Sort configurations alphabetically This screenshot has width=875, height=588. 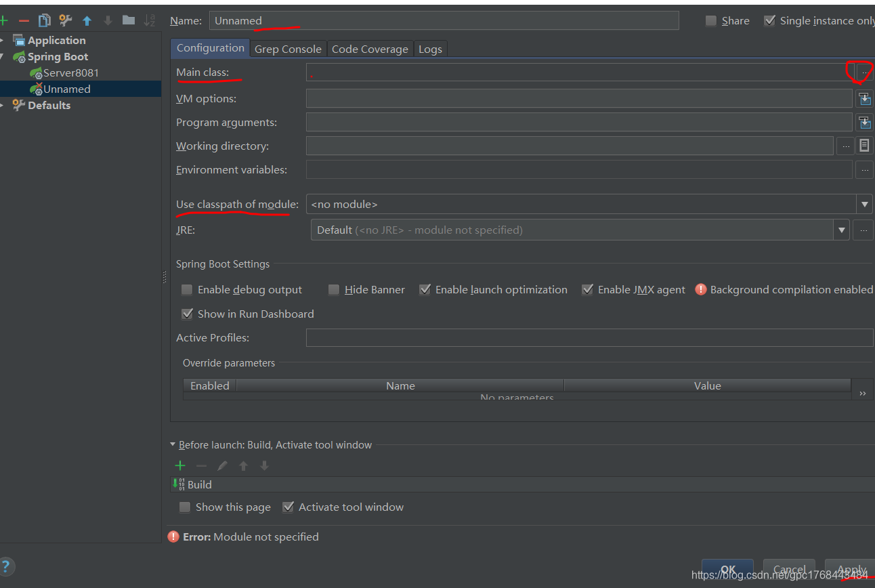coord(150,20)
